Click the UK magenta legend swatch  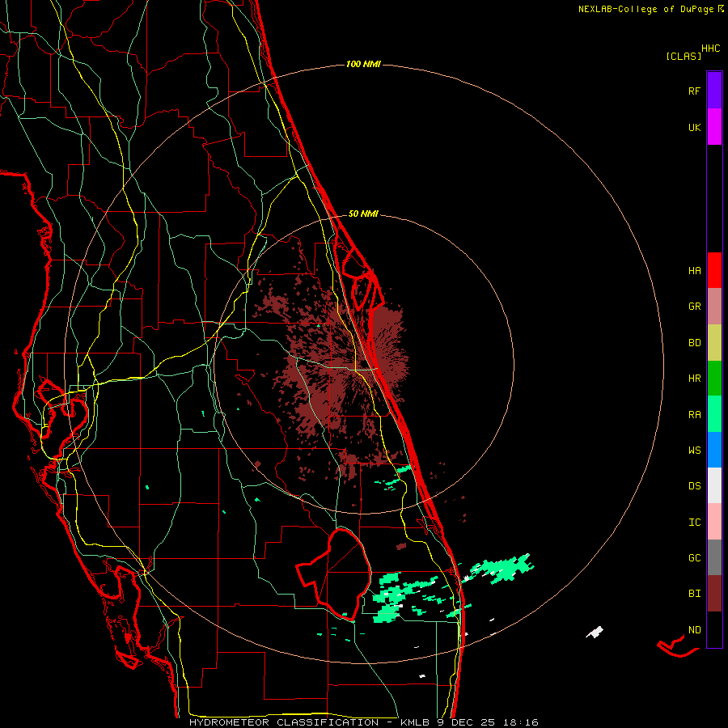point(714,127)
